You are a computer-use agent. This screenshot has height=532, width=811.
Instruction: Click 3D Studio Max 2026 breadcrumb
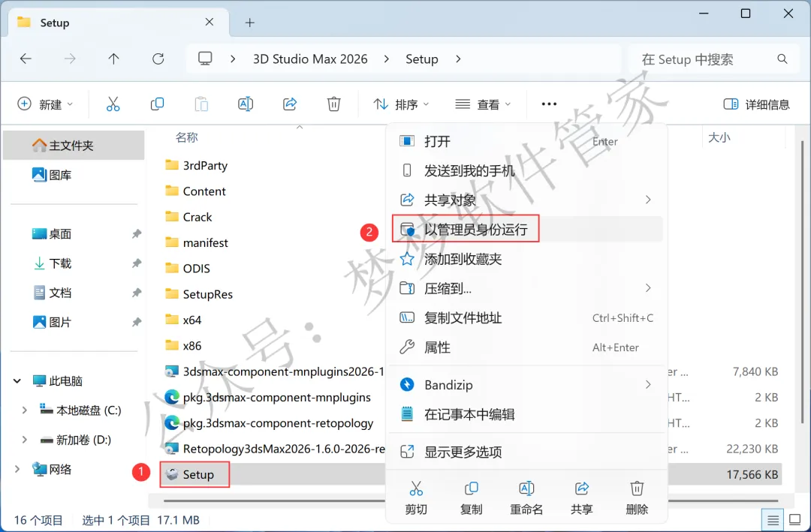tap(310, 59)
